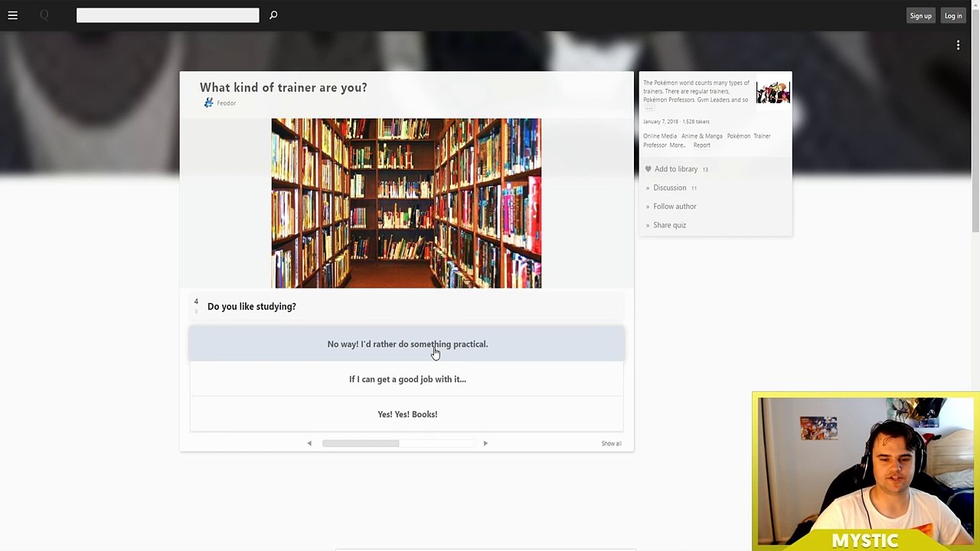Expand More tags in the quiz info
The image size is (980, 551).
[677, 145]
